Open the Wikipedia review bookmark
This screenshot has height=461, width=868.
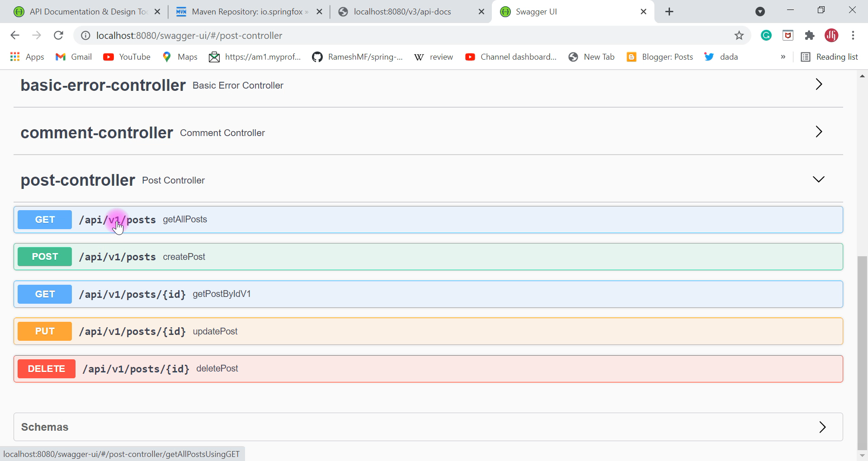pos(434,57)
